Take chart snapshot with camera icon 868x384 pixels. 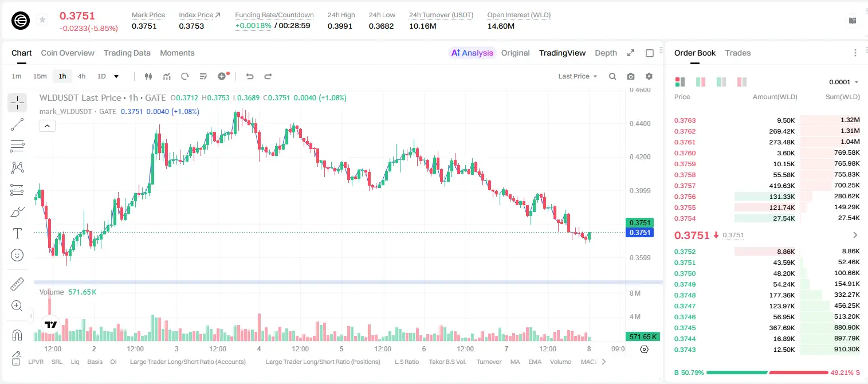[x=631, y=76]
